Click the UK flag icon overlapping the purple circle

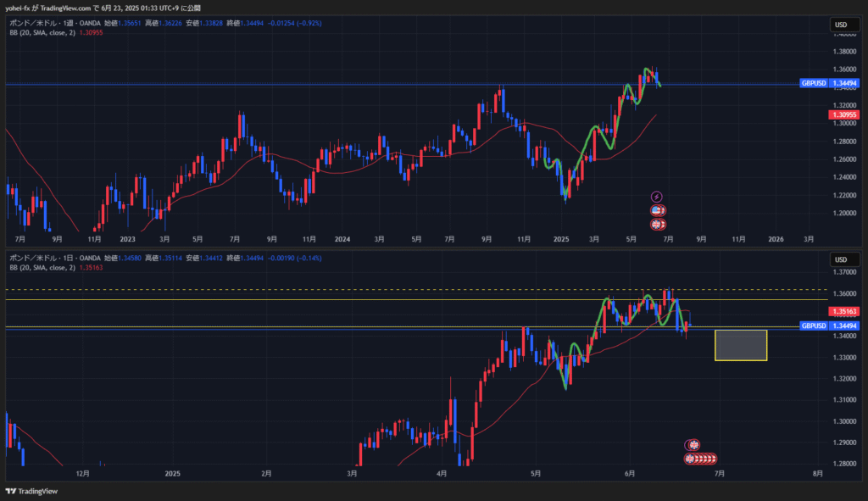click(694, 445)
